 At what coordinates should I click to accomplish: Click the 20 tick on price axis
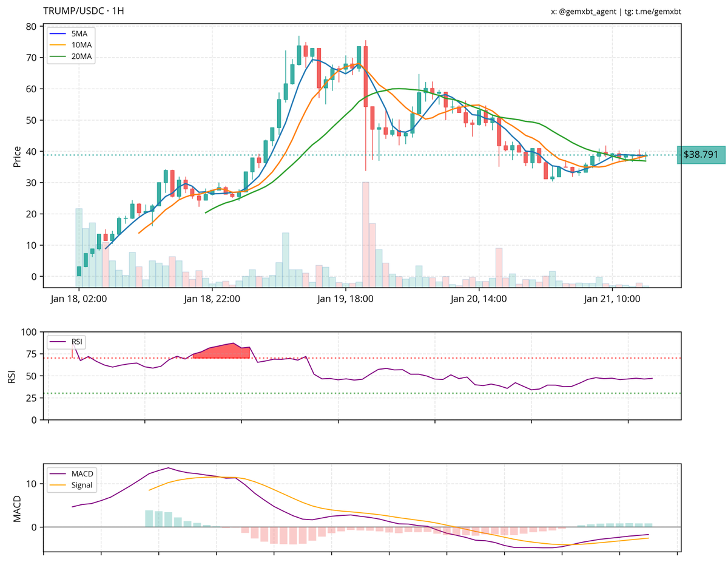click(31, 214)
